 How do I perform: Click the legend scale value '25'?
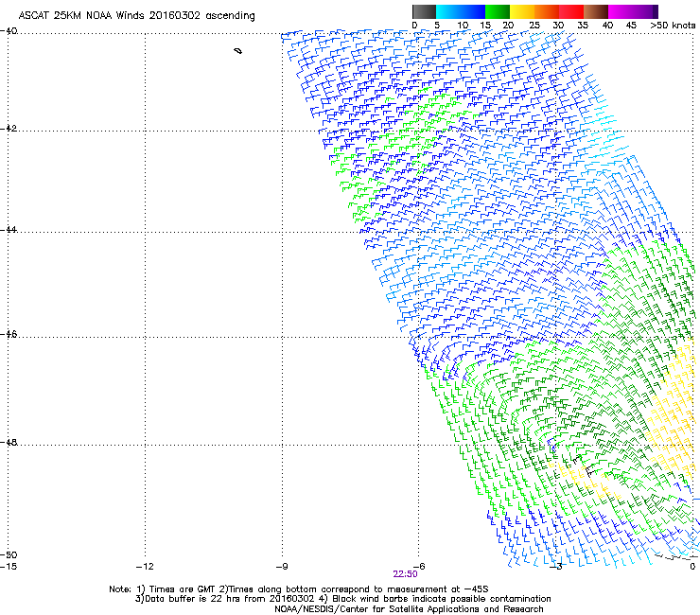pos(534,26)
